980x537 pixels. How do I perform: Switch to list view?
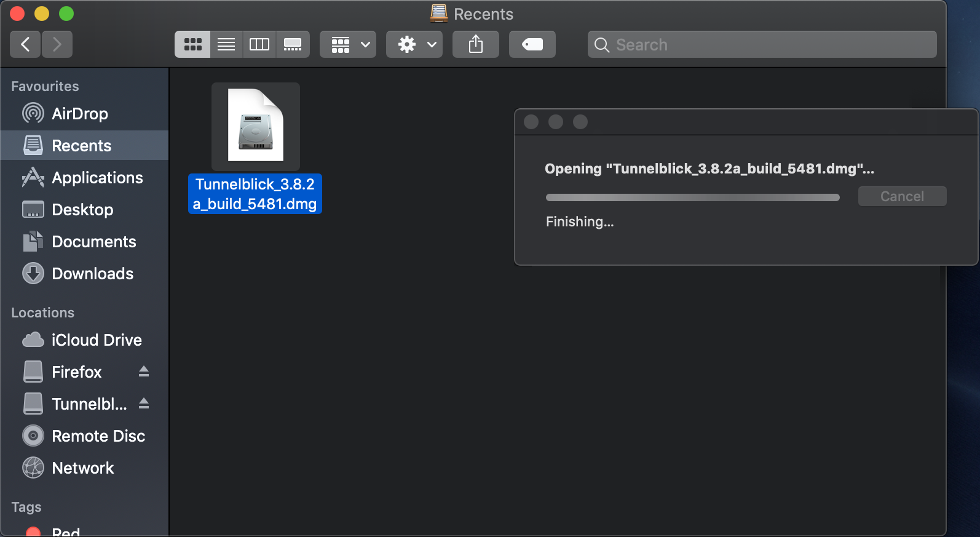pyautogui.click(x=226, y=44)
